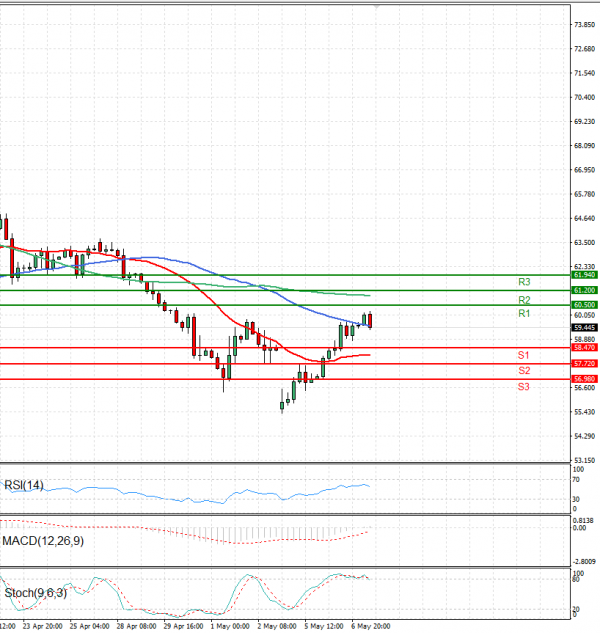This screenshot has width=600, height=633.
Task: Select the S1 support label
Action: pos(523,355)
